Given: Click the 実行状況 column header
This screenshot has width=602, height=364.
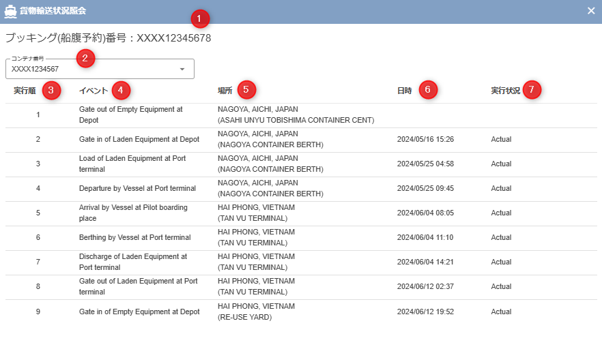Looking at the screenshot, I should click(x=505, y=91).
